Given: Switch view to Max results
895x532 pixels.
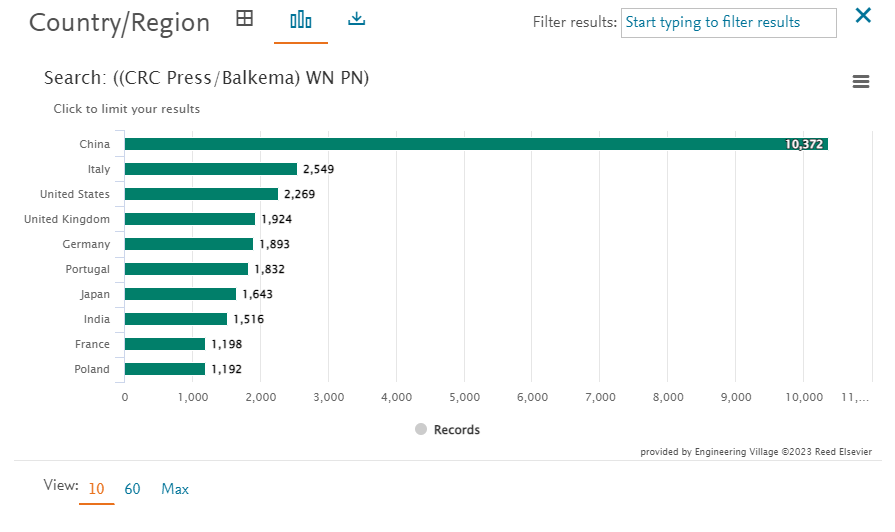Looking at the screenshot, I should pos(175,489).
